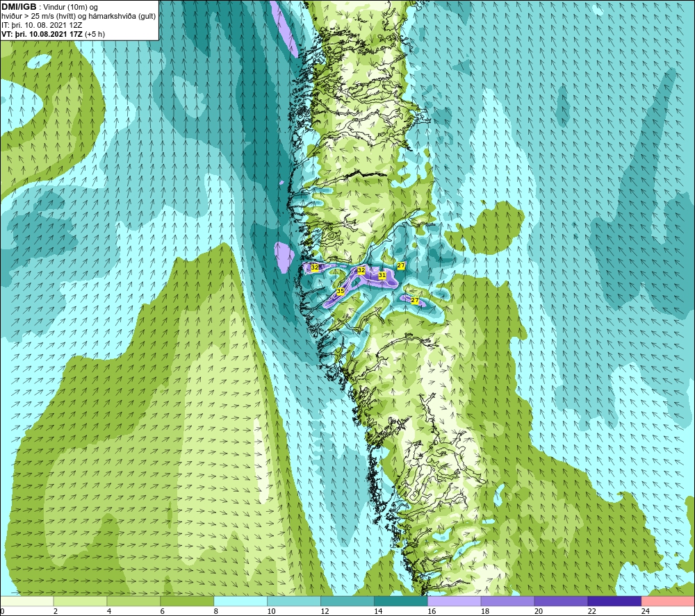Click the 'Vindur (10m) og' header text

click(71, 8)
